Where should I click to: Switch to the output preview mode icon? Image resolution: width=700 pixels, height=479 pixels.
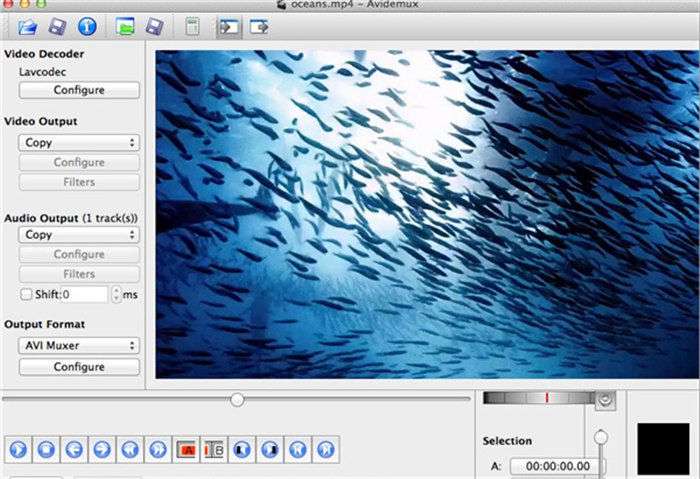259,27
